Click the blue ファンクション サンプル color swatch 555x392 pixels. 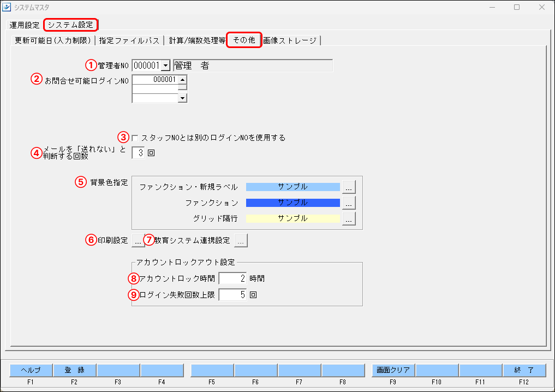(292, 203)
